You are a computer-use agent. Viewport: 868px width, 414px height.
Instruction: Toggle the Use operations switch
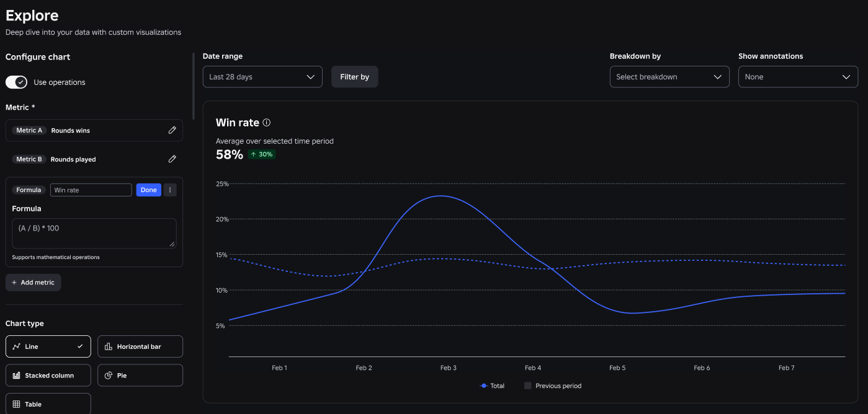click(x=17, y=82)
